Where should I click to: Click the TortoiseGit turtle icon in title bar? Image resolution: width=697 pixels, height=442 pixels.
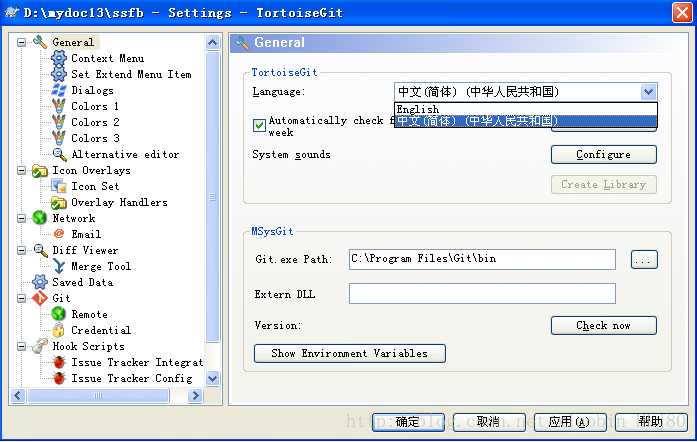(x=12, y=12)
